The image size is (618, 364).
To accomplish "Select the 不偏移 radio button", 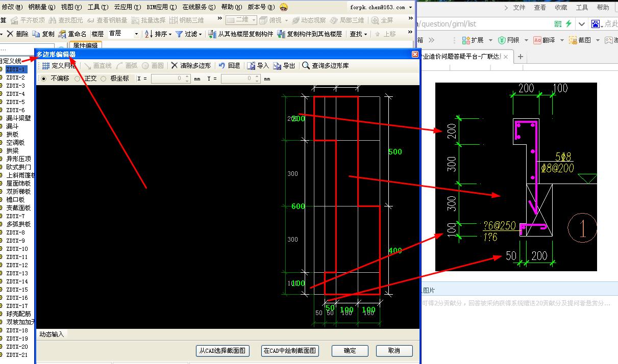I will (x=44, y=79).
